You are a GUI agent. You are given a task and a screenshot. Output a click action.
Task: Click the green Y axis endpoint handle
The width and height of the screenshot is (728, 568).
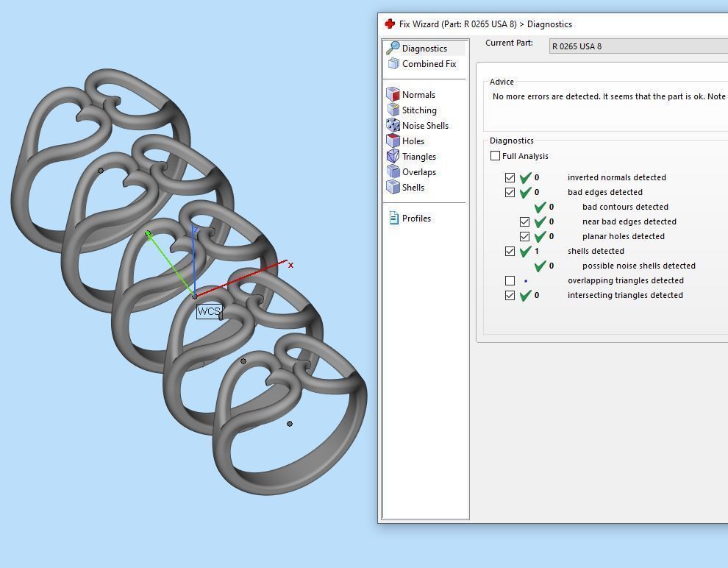click(148, 233)
